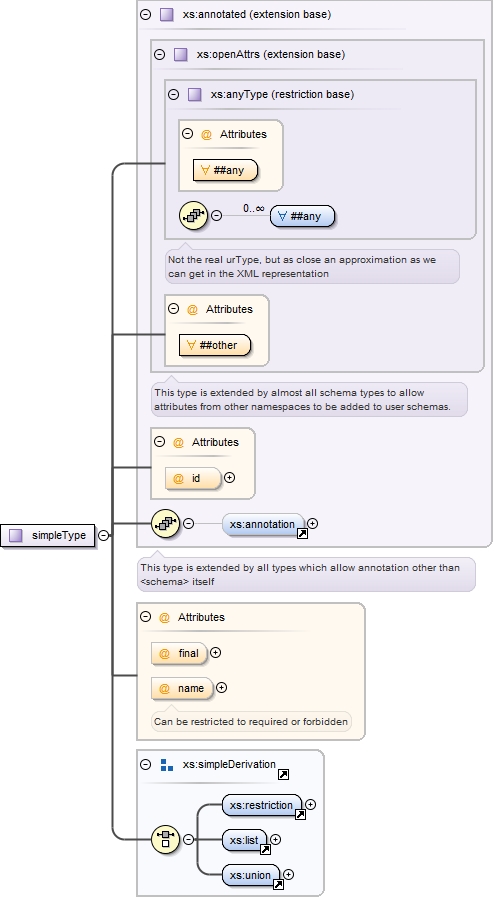Open the xs:annotation reference arrow icon
The height and width of the screenshot is (898, 494).
click(x=302, y=534)
